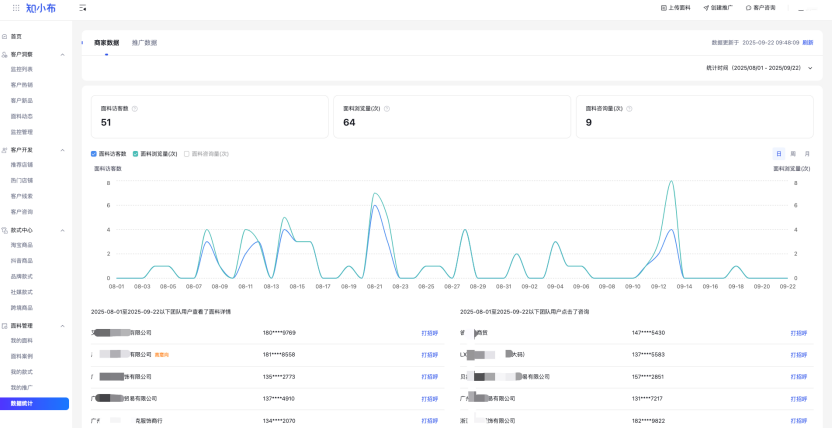Click the help icon beside 面料访客数
The width and height of the screenshot is (832, 428).
pyautogui.click(x=135, y=109)
